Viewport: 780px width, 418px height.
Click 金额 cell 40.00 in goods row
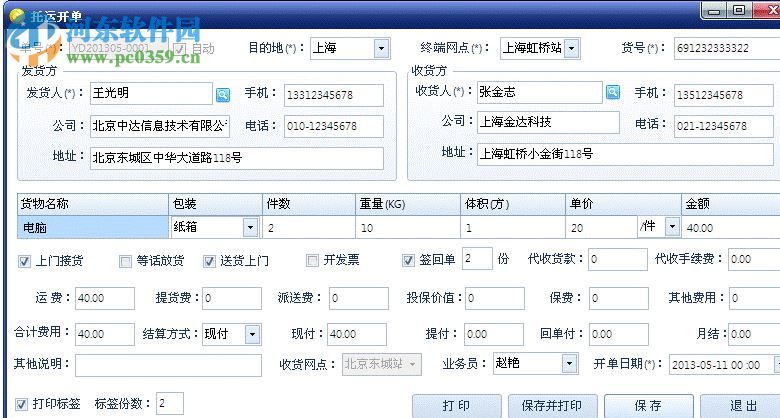point(731,228)
